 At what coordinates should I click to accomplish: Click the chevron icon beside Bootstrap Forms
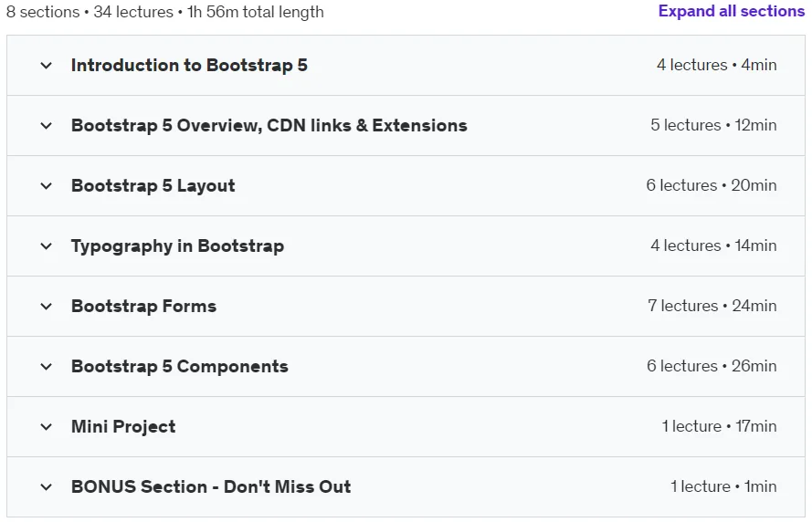[46, 307]
